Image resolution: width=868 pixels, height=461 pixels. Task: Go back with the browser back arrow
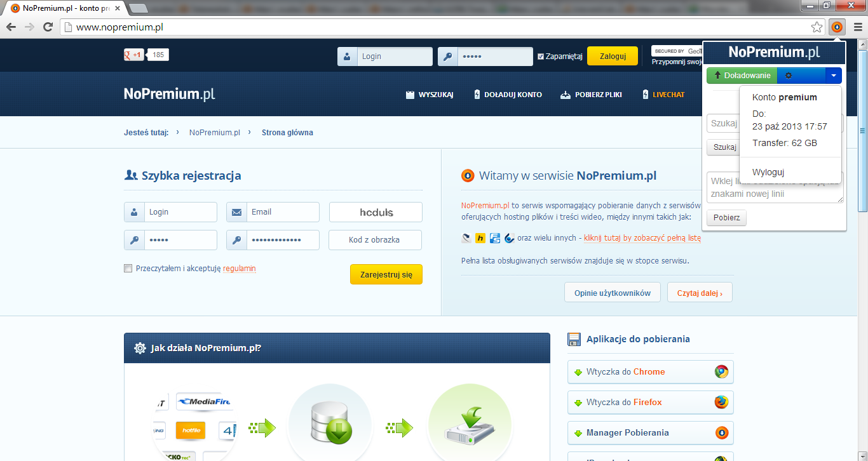coord(11,27)
